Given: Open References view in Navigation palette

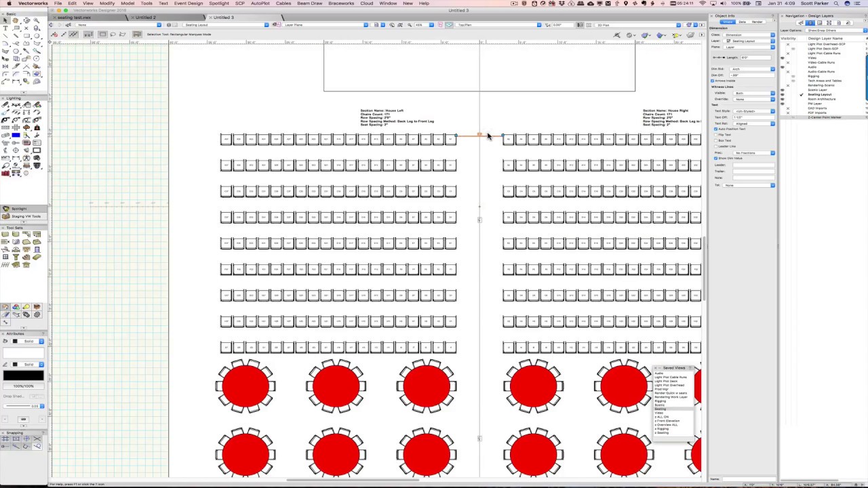Looking at the screenshot, I should (x=848, y=23).
